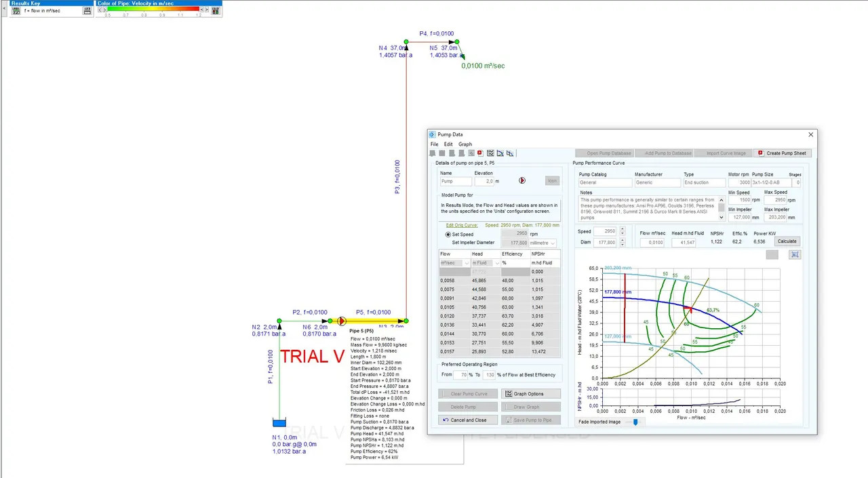Open the Flow m³/sec unit dropdown
Screen dimensions: 868x478
point(455,262)
